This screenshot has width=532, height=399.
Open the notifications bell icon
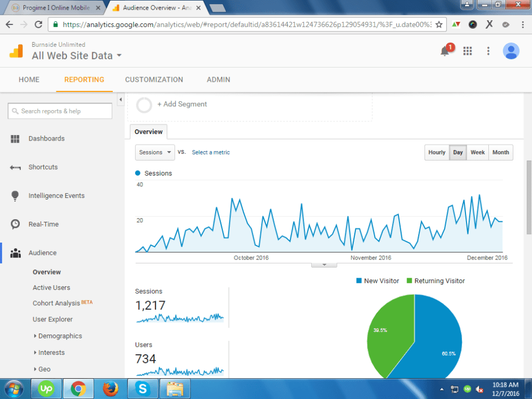point(445,52)
